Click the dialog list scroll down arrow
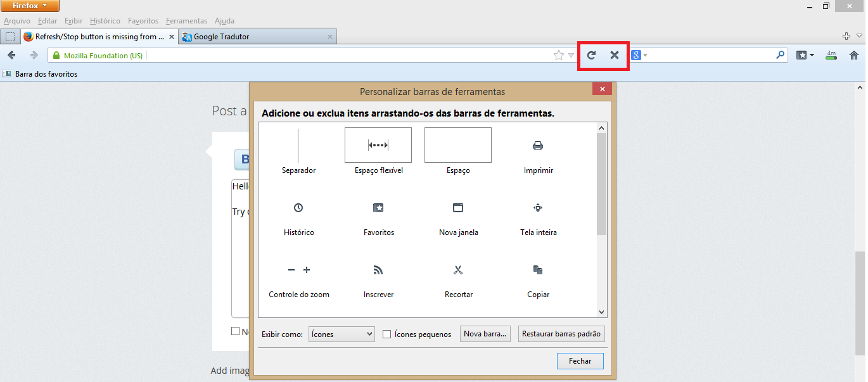The height and width of the screenshot is (382, 868). 602,312
